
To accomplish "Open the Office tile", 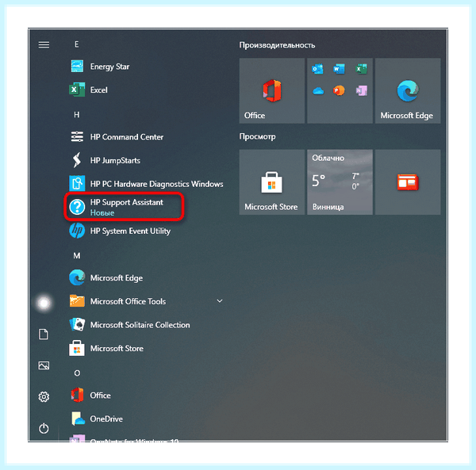I will pyautogui.click(x=271, y=90).
